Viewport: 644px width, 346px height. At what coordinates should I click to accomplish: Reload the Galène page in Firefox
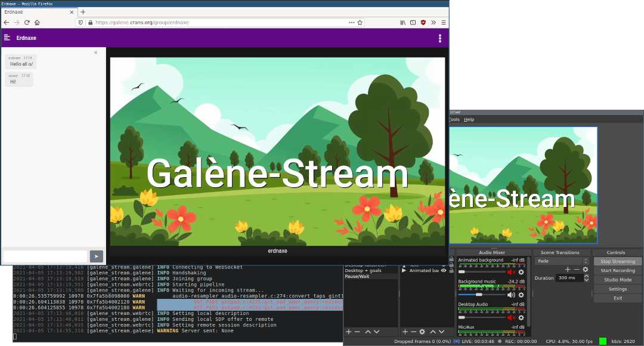click(27, 23)
